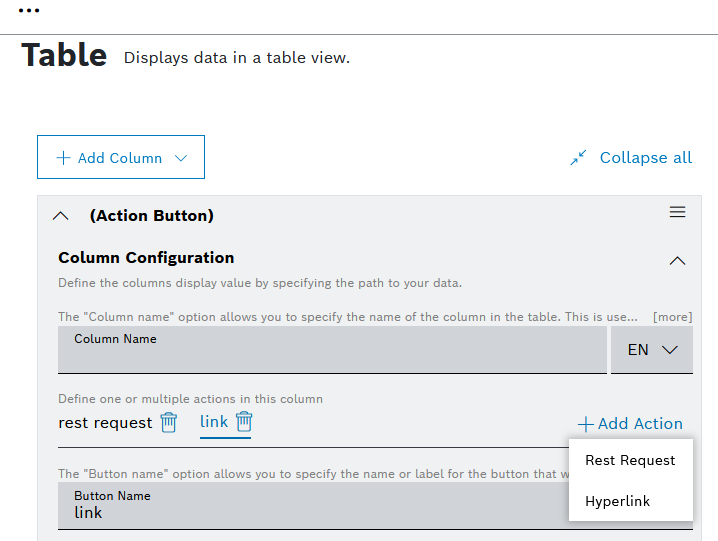Choose Hyperlink from the action menu

(617, 501)
